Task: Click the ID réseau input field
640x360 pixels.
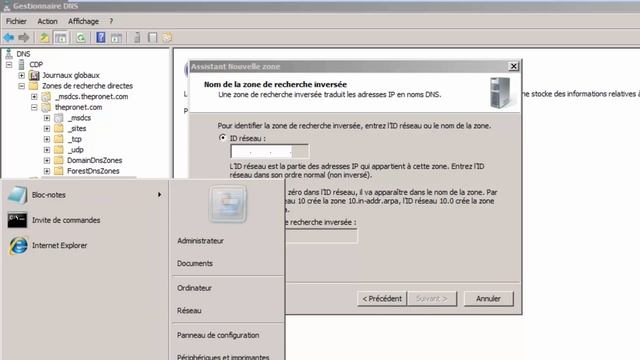Action: (x=269, y=151)
